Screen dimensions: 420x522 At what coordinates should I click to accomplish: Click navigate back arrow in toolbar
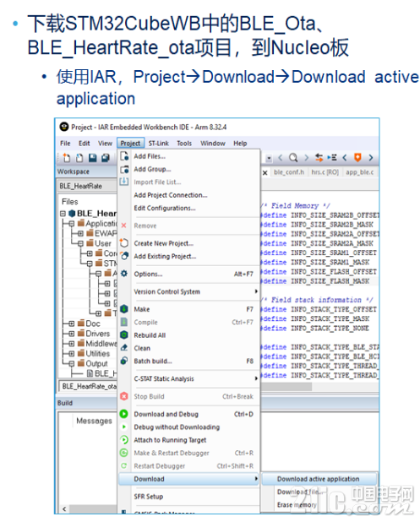tap(280, 157)
